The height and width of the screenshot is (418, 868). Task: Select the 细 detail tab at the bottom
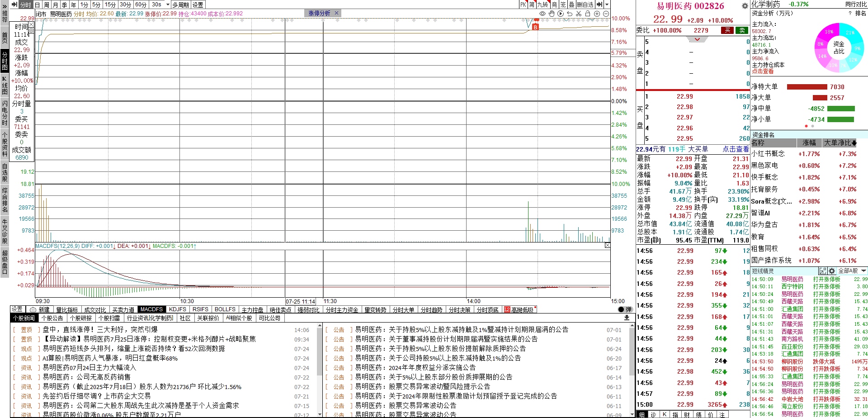[642, 414]
